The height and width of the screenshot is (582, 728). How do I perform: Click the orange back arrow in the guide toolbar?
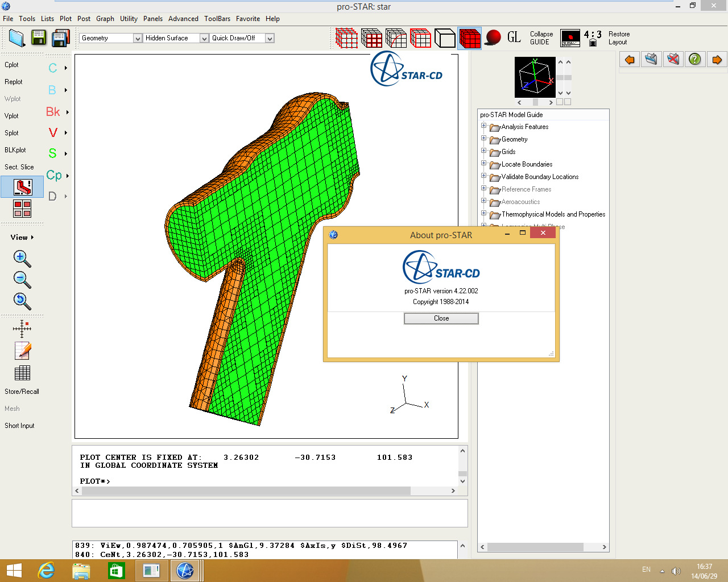coord(630,59)
